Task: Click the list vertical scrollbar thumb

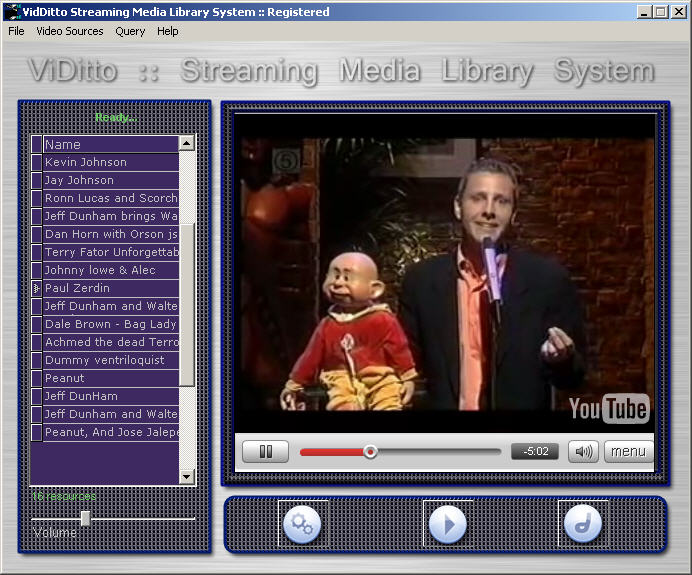Action: coord(187,304)
